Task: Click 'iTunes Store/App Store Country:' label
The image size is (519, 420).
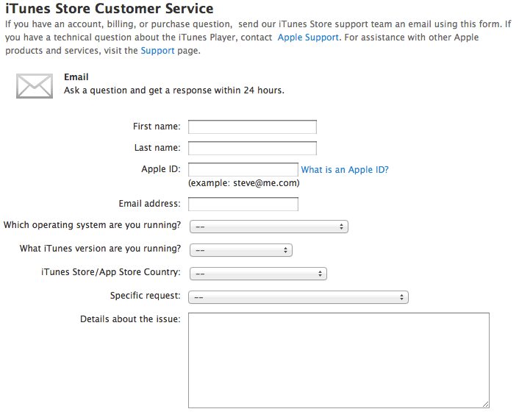Action: [111, 272]
